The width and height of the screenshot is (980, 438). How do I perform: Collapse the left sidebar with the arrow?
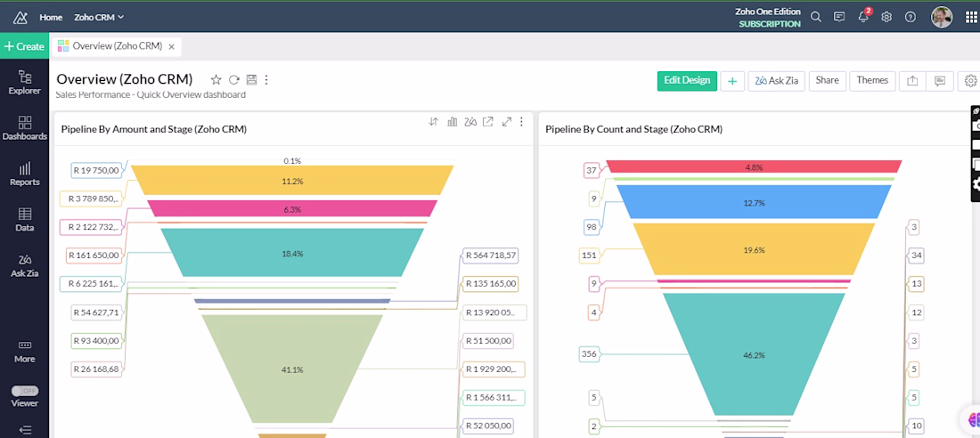[x=25, y=430]
